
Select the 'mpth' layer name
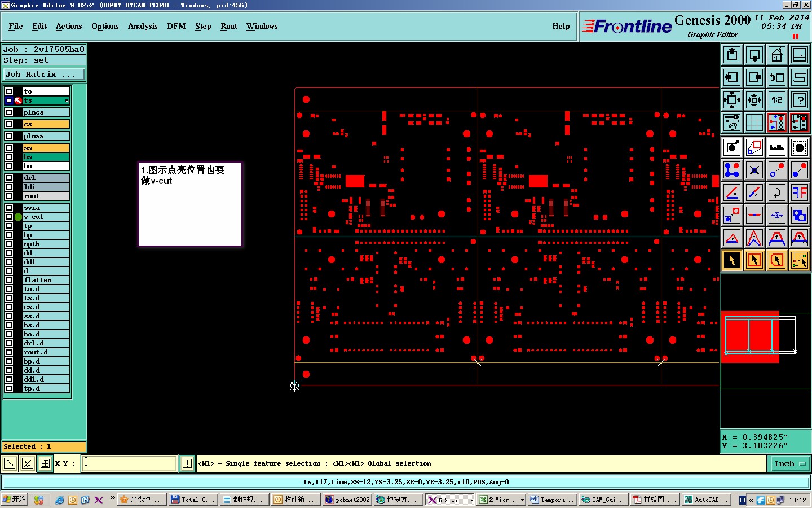click(x=46, y=244)
